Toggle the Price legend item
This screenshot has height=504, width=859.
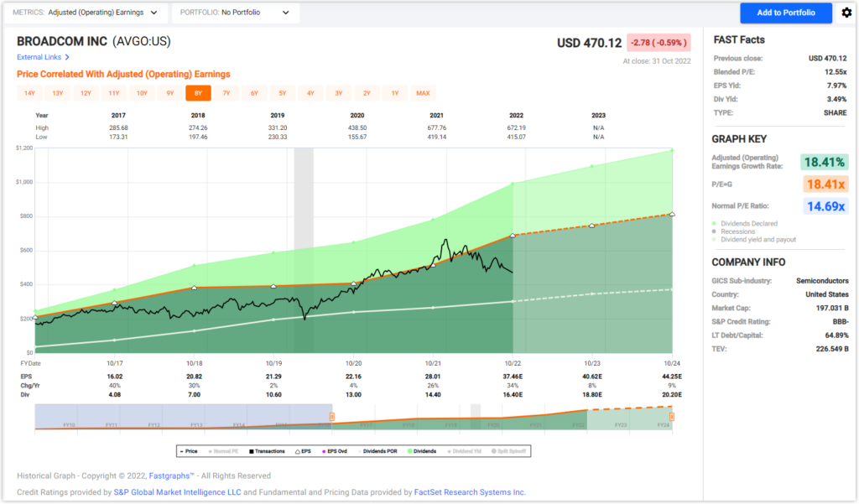(189, 451)
